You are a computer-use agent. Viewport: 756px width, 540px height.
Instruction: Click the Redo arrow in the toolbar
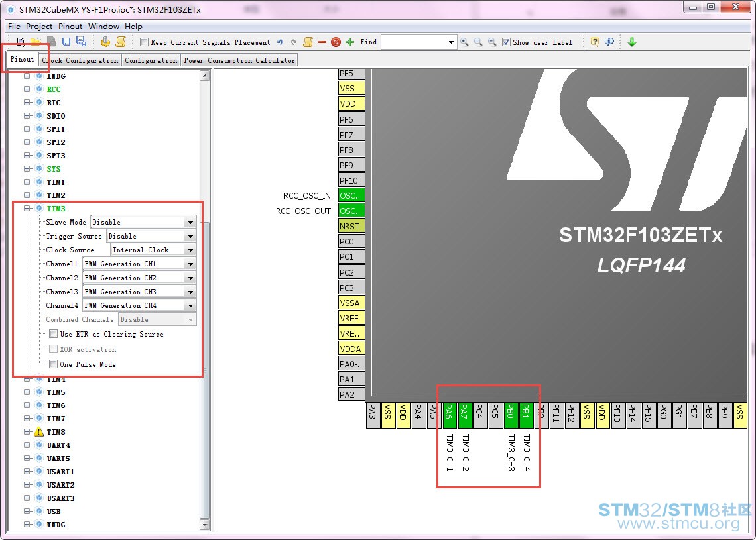pos(294,42)
